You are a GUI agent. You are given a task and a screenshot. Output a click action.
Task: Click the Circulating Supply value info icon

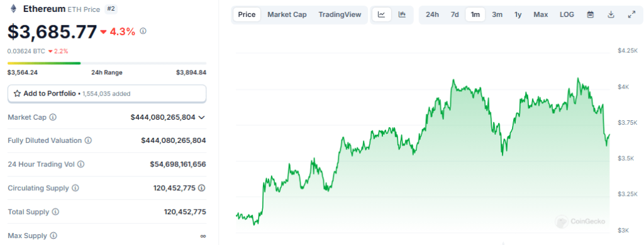tap(202, 188)
